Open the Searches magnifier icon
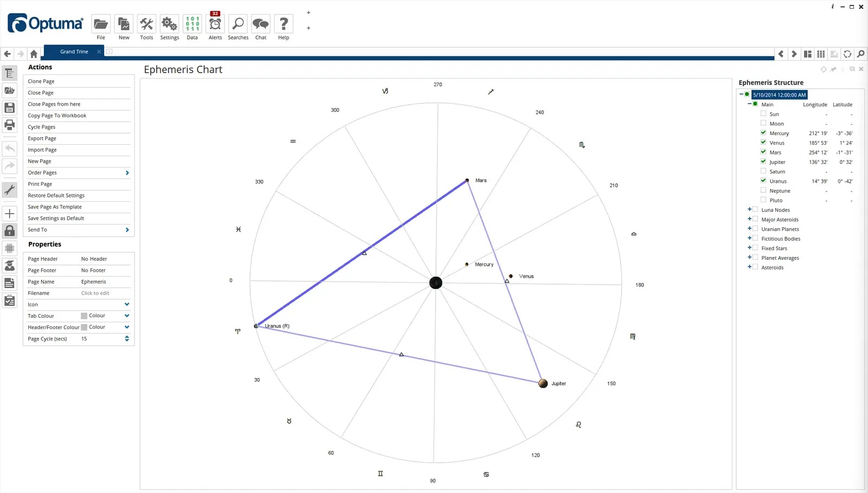 [x=238, y=24]
